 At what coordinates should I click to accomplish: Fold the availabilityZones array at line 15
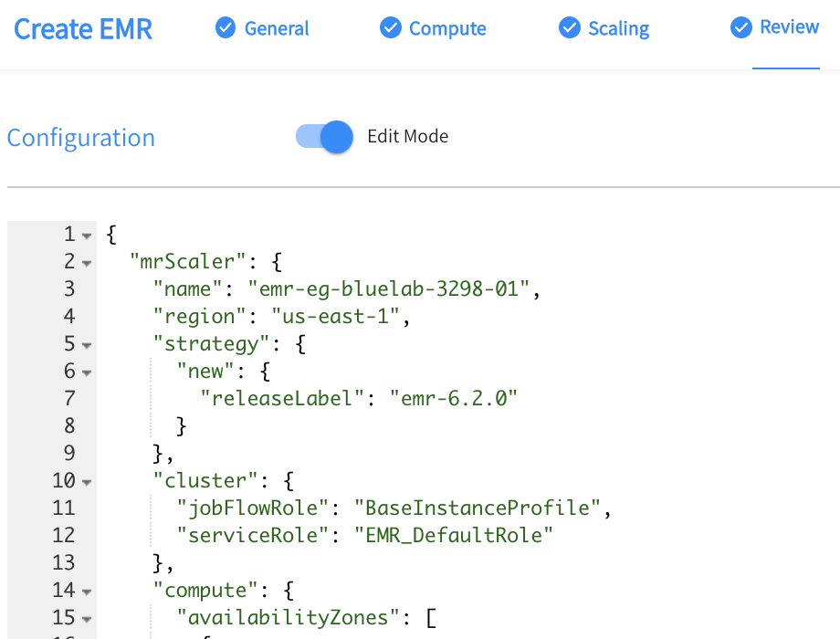87,619
